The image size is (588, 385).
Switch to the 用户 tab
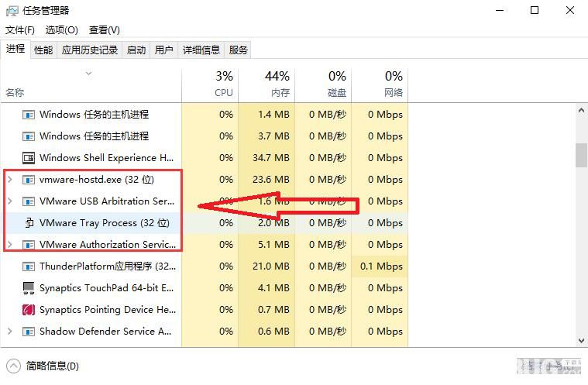pos(164,50)
